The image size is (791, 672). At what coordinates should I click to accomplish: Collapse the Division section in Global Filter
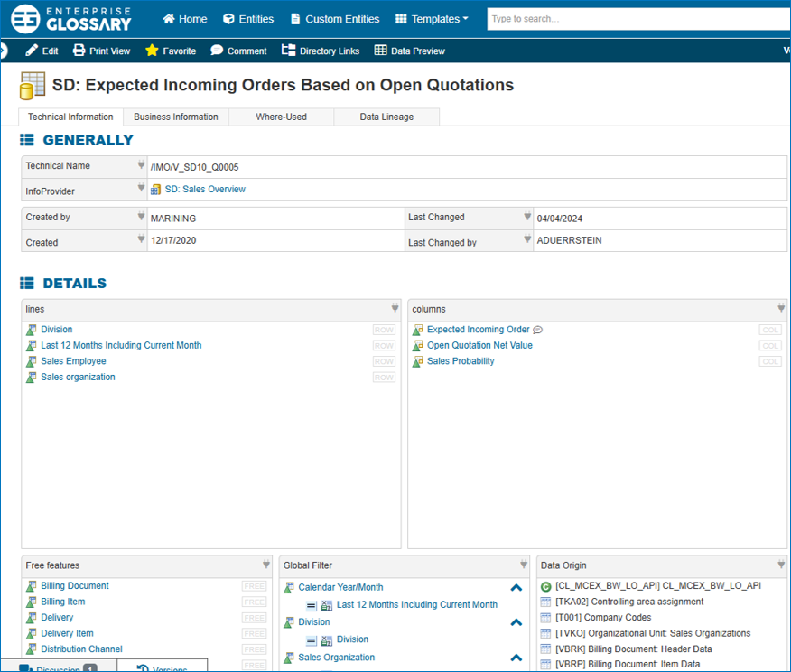point(516,621)
